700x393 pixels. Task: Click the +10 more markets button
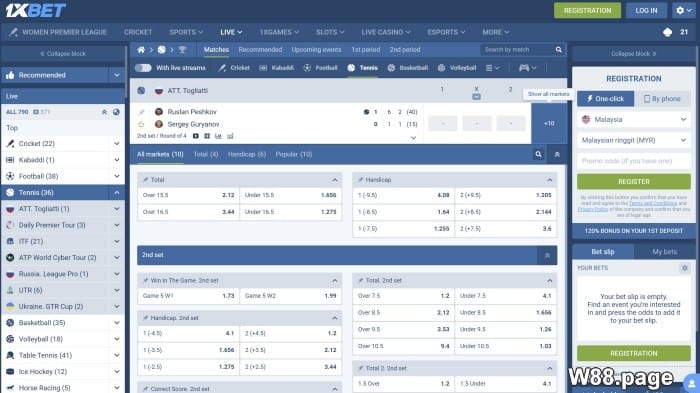(x=549, y=123)
